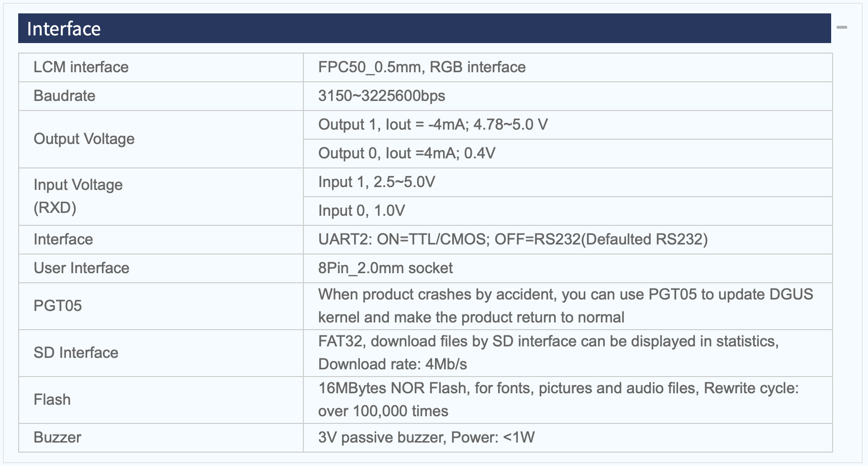
Task: Select the FPC50_0.5mm, RGB interface text
Action: [x=422, y=67]
